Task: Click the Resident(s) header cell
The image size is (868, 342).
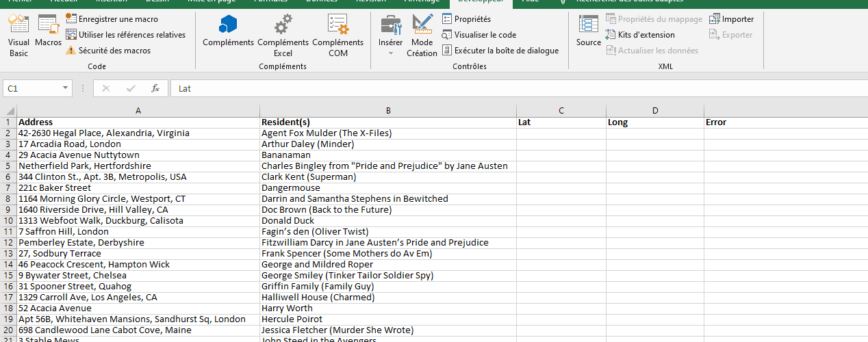Action: pos(388,122)
